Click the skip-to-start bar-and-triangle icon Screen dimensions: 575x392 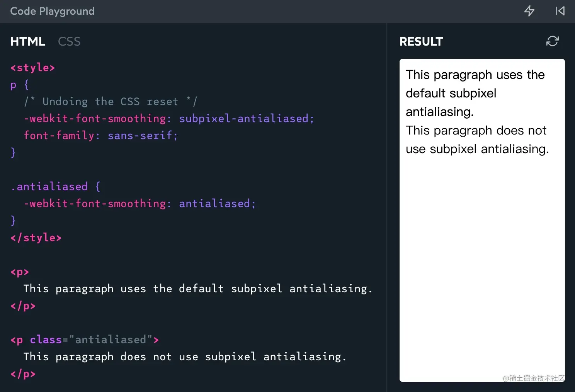(560, 11)
